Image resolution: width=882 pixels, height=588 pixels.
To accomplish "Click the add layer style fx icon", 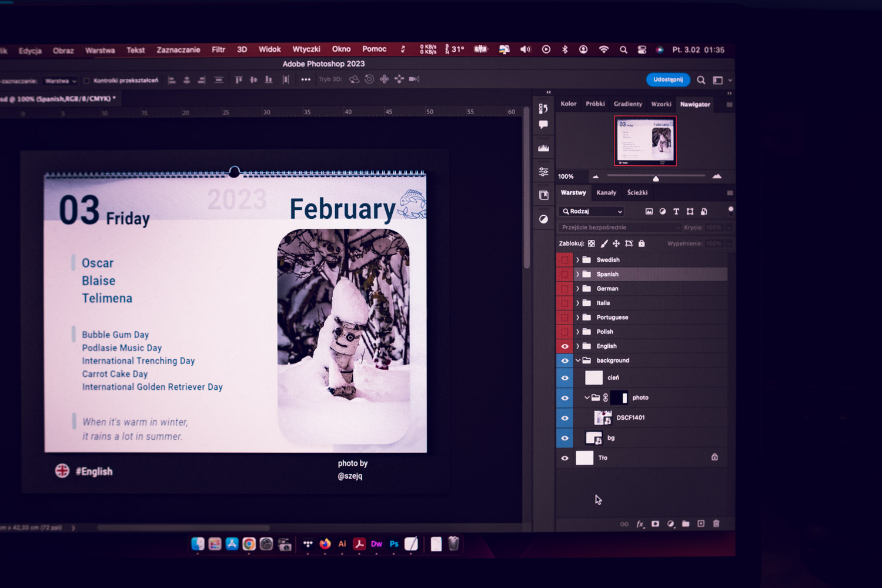I will 640,524.
